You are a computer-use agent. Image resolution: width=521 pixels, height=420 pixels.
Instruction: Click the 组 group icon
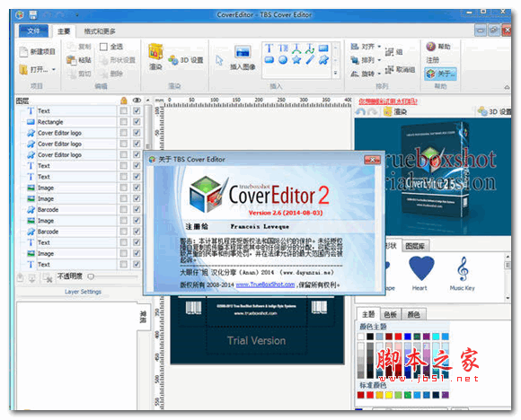point(389,52)
